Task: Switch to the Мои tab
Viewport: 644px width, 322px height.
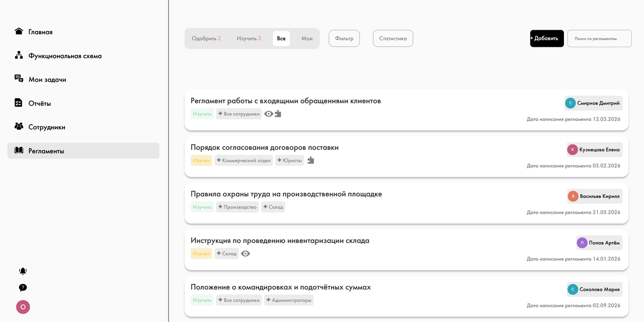Action: pos(307,39)
